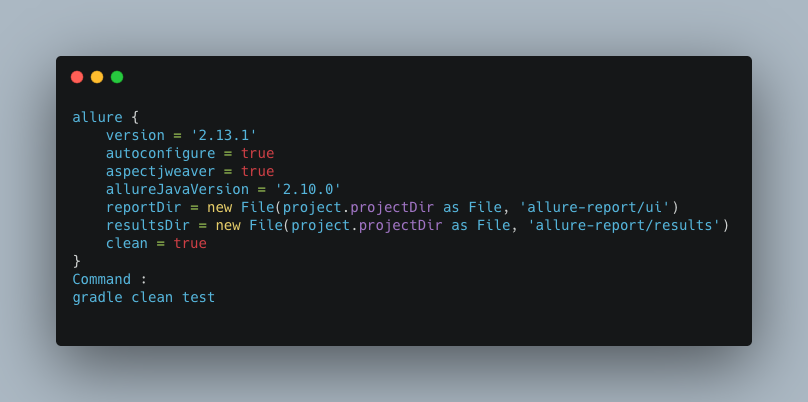Click the true value after aspectjweaver

click(x=257, y=172)
